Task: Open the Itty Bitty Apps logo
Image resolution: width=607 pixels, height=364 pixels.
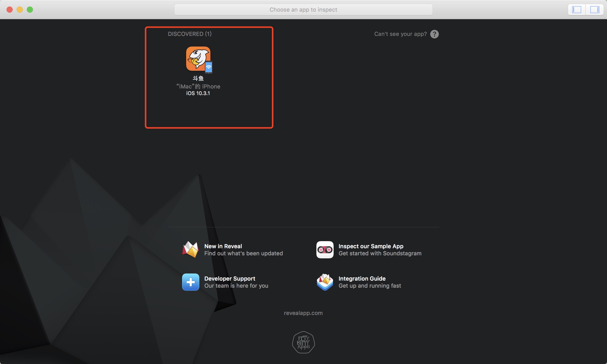Action: [x=303, y=342]
